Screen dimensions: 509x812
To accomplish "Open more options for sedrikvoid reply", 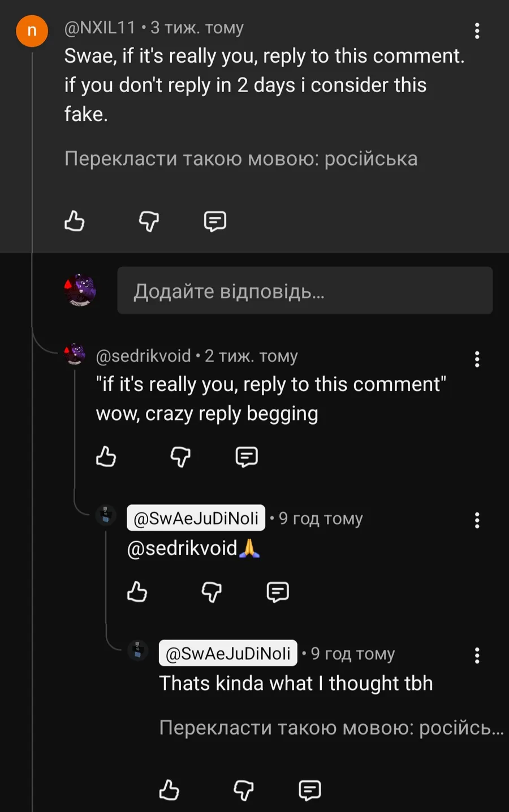I will 477,359.
